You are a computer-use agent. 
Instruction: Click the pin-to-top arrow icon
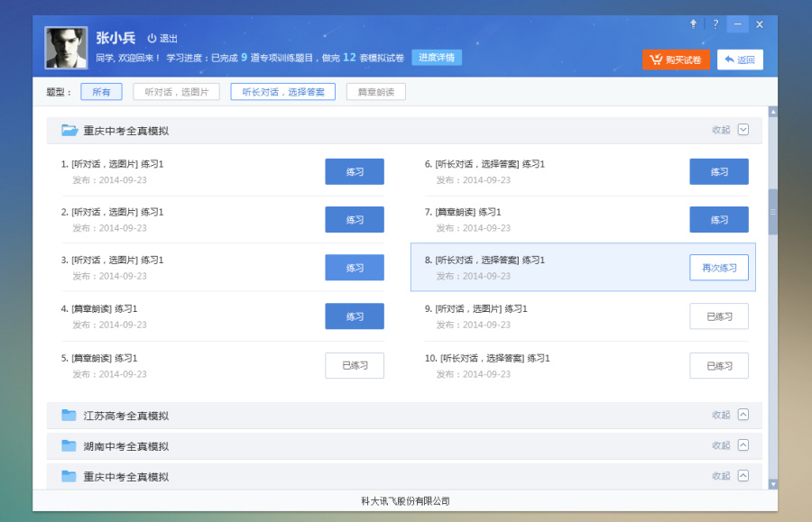(694, 24)
